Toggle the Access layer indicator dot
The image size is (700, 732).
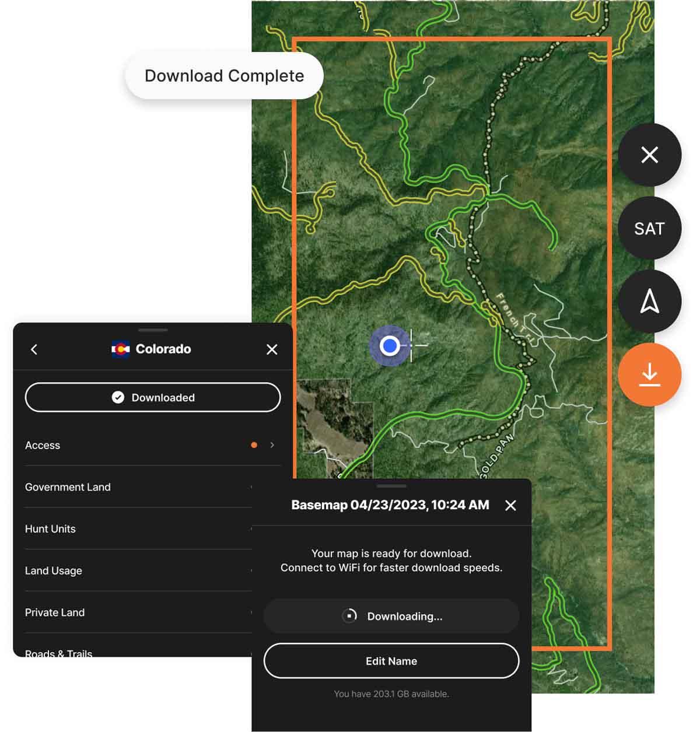254,445
